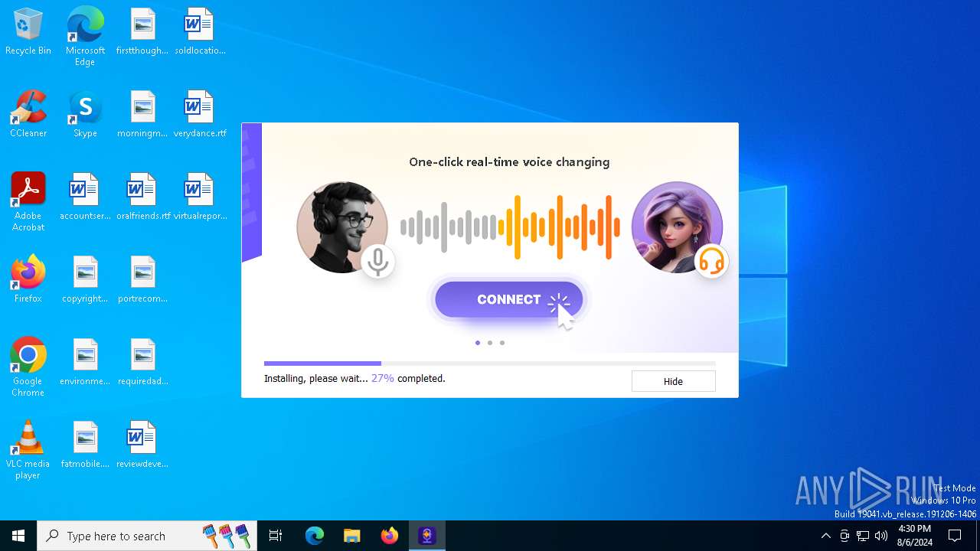Select the second slide indicator dot
Viewport: 980px width, 551px height.
point(490,343)
